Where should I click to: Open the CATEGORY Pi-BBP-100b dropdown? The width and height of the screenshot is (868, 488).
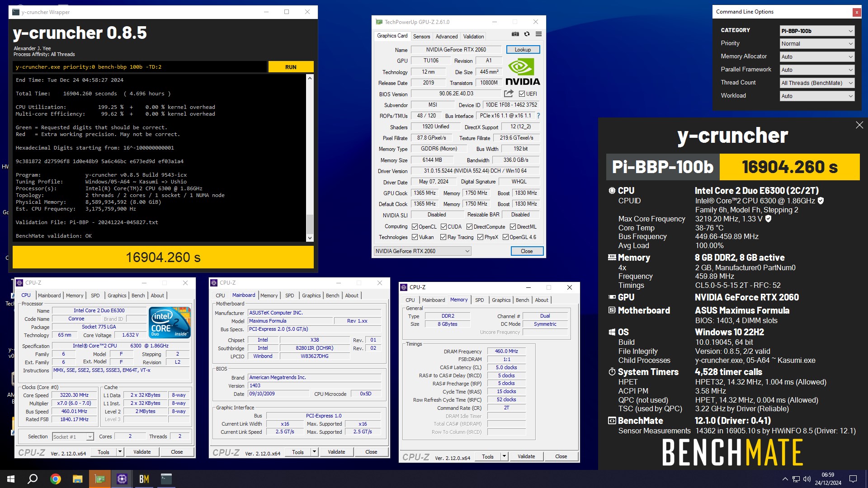[817, 31]
